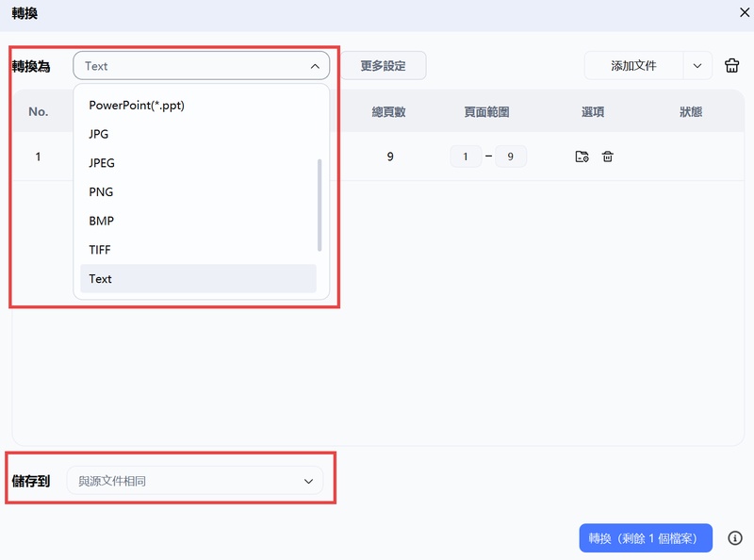Click the 總頁數 column header
The image size is (754, 560).
click(388, 111)
